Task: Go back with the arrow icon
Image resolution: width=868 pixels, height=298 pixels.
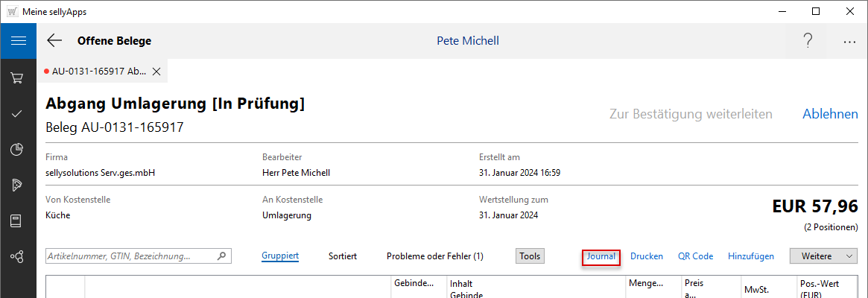Action: (x=54, y=41)
